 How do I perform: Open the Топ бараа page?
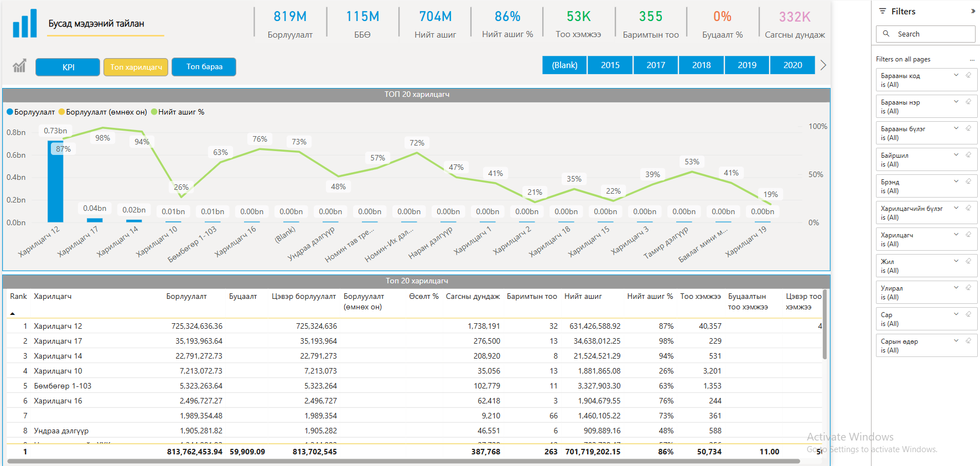click(204, 67)
